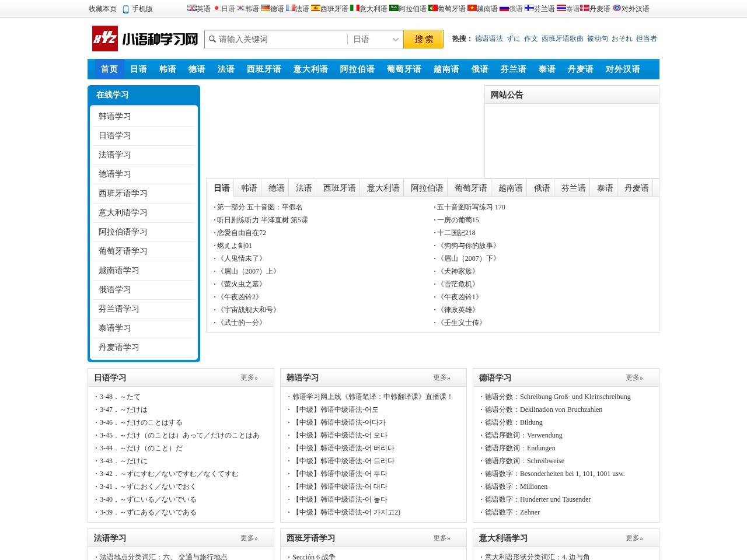Click the French flag icon
This screenshot has width=747, height=560.
[x=290, y=8]
